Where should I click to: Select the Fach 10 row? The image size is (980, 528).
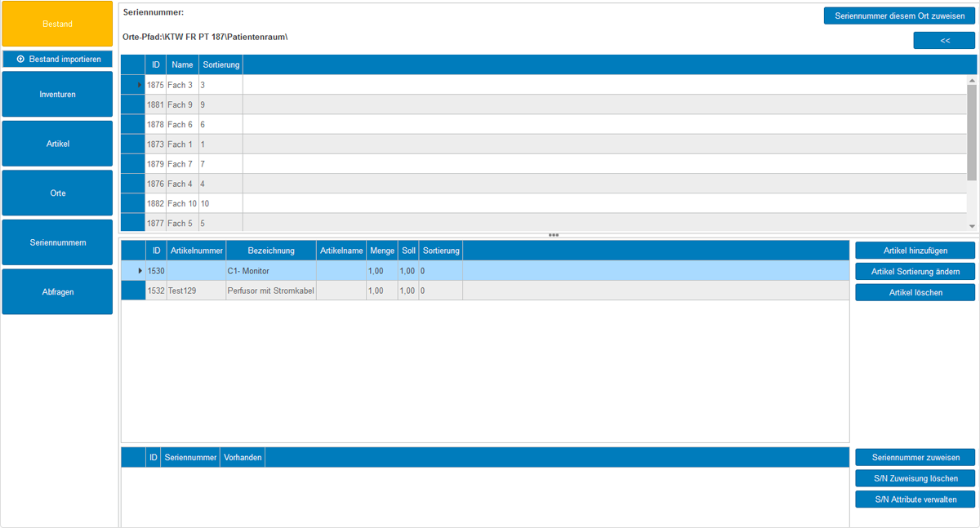543,203
